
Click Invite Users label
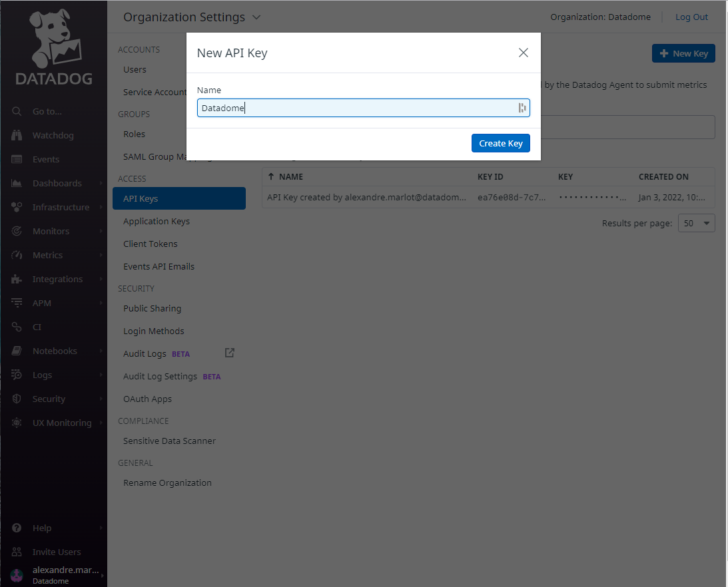[57, 552]
